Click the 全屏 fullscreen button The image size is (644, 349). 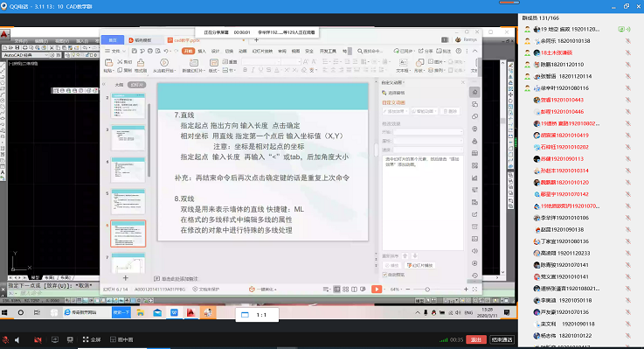(92, 339)
